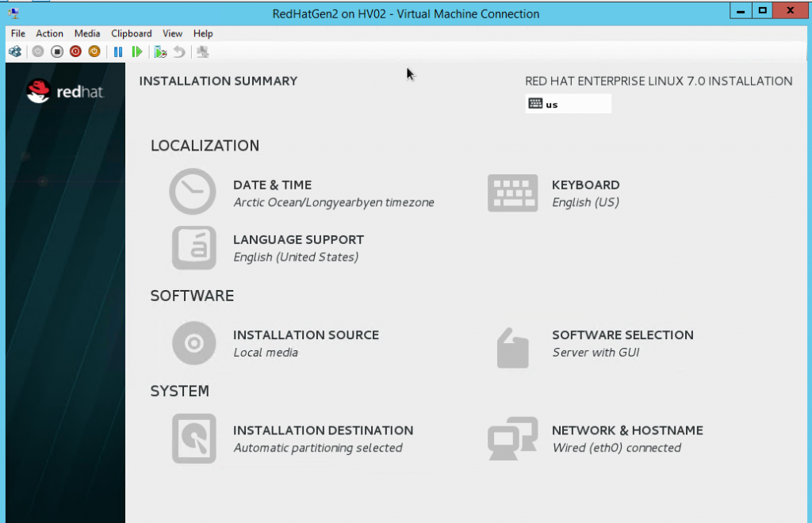812x523 pixels.
Task: Click the Installation Destination disk icon
Action: [x=194, y=439]
